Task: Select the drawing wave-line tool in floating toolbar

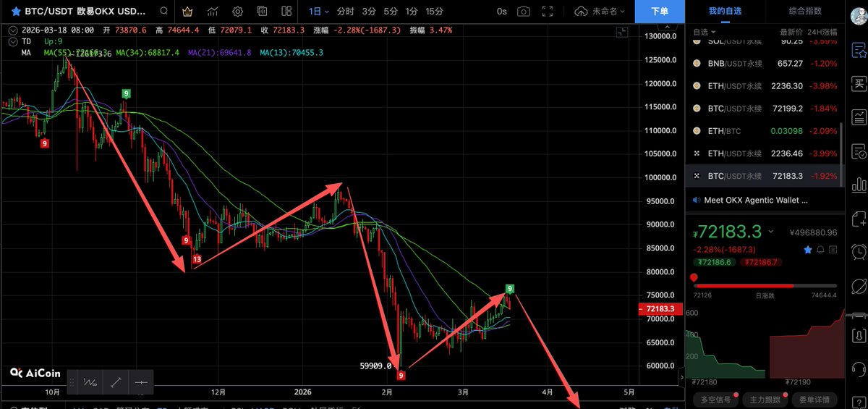Action: click(x=90, y=382)
